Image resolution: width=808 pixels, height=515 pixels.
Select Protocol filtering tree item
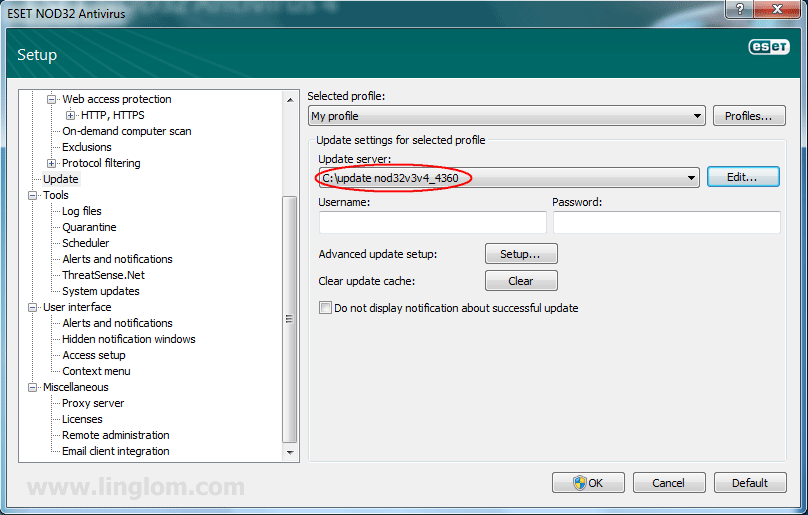[x=101, y=163]
